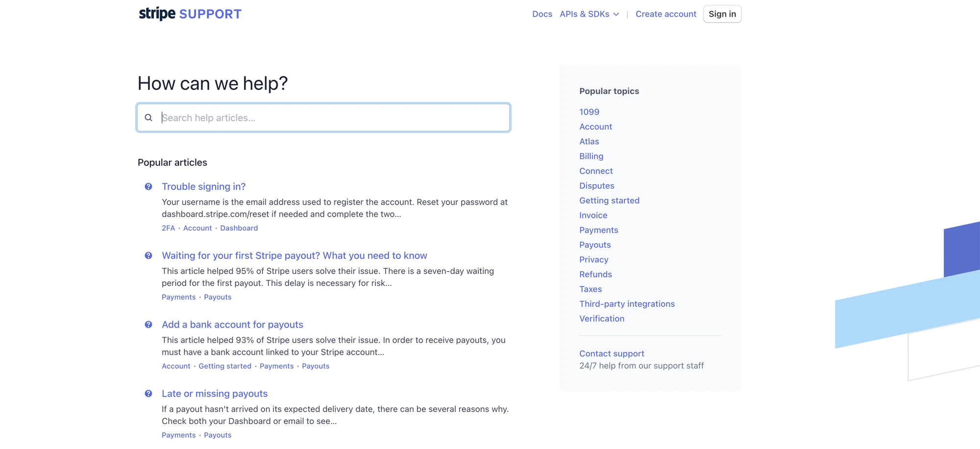Open Payments in popular topics sidebar
This screenshot has width=980, height=449.
coord(599,230)
